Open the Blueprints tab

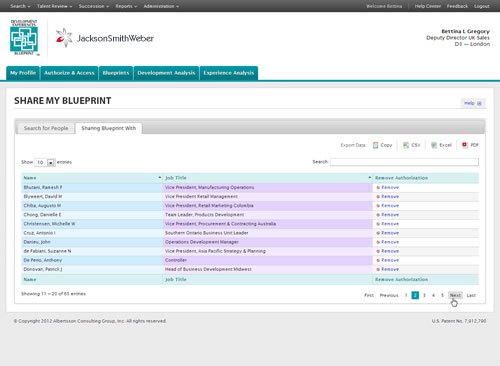click(116, 73)
